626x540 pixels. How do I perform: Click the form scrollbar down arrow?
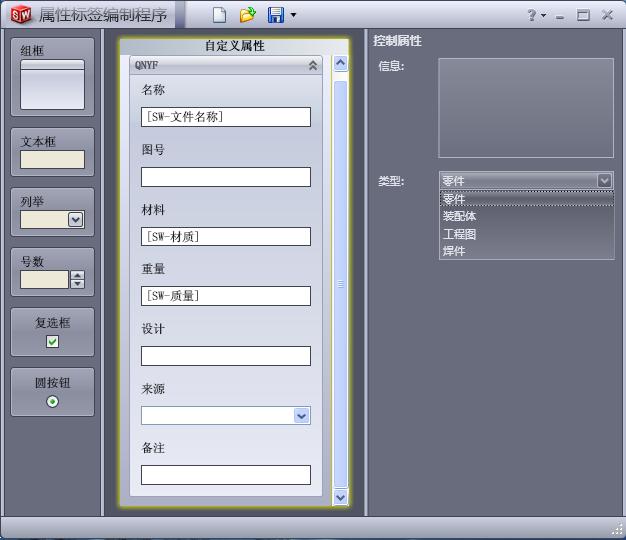341,497
